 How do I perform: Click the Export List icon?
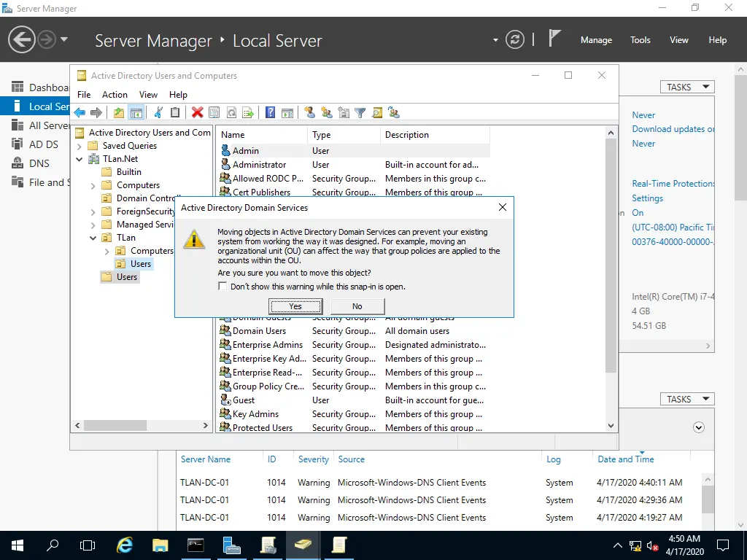pyautogui.click(x=248, y=113)
